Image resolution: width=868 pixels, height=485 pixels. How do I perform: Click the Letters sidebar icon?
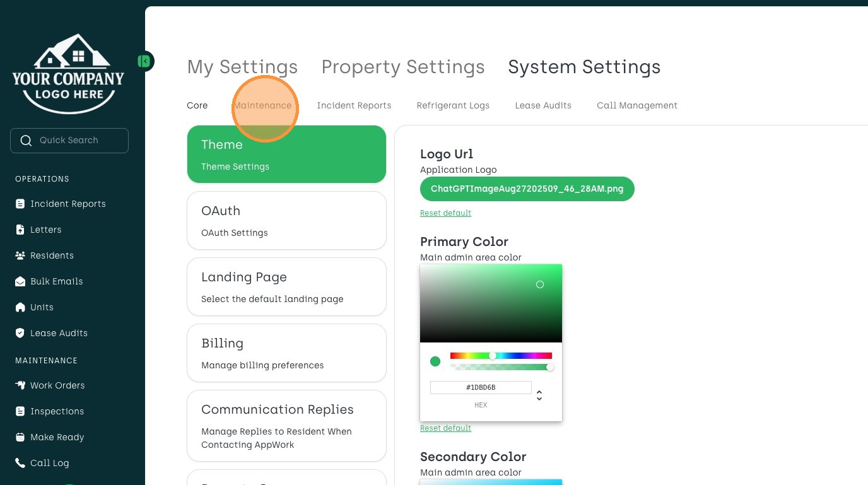20,230
